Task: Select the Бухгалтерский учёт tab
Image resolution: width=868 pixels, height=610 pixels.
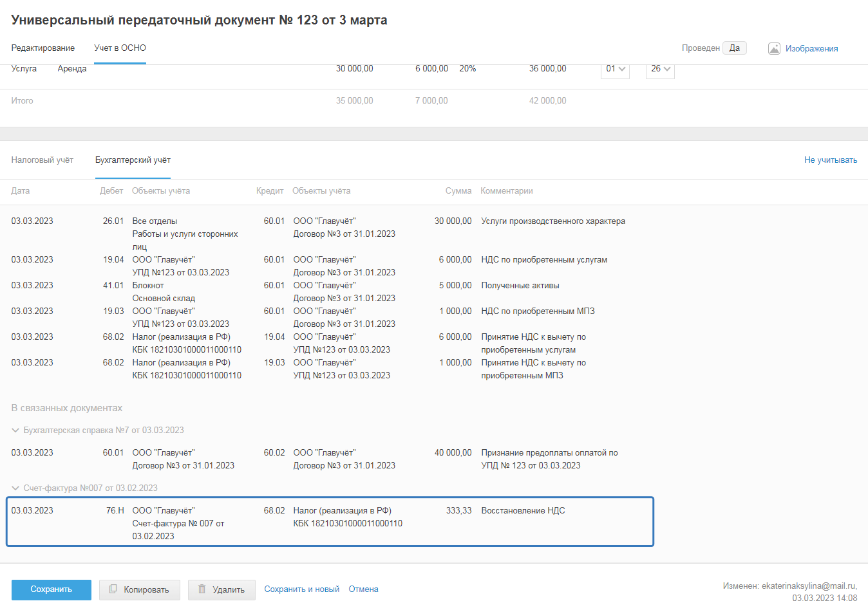Action: [x=133, y=160]
